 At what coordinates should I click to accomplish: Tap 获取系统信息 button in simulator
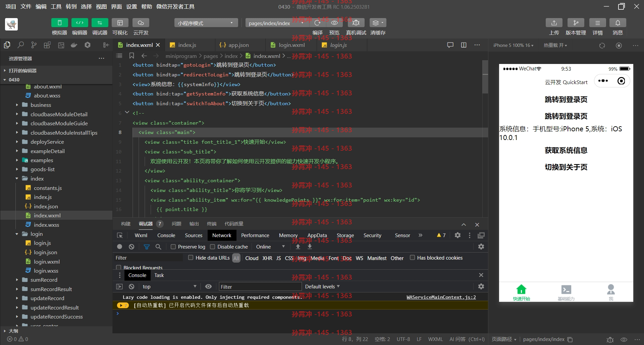point(566,150)
